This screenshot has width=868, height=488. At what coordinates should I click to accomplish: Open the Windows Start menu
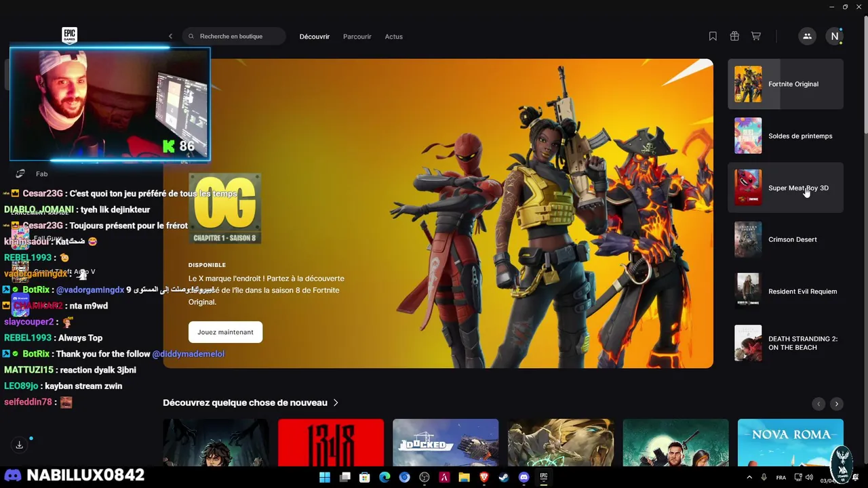pos(325,477)
